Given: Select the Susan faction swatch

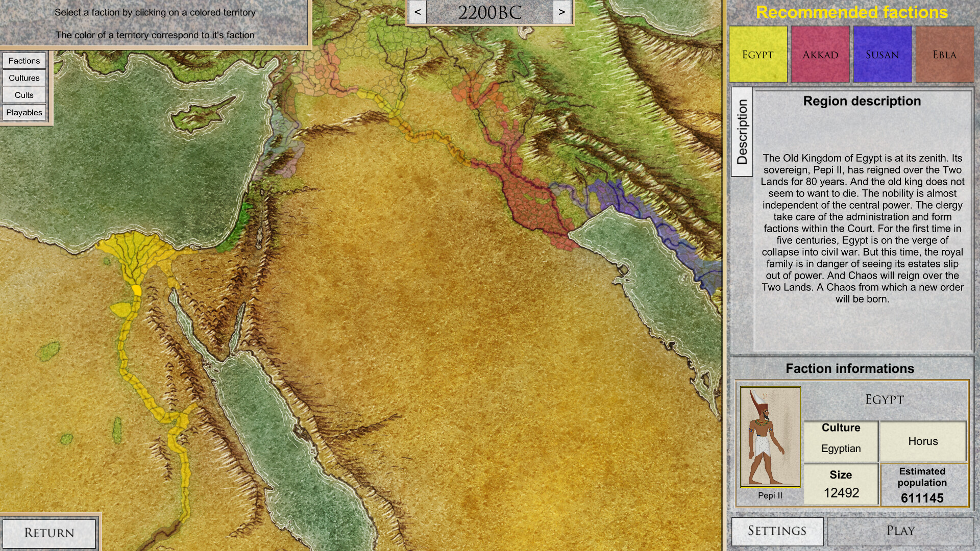Looking at the screenshot, I should click(x=882, y=54).
